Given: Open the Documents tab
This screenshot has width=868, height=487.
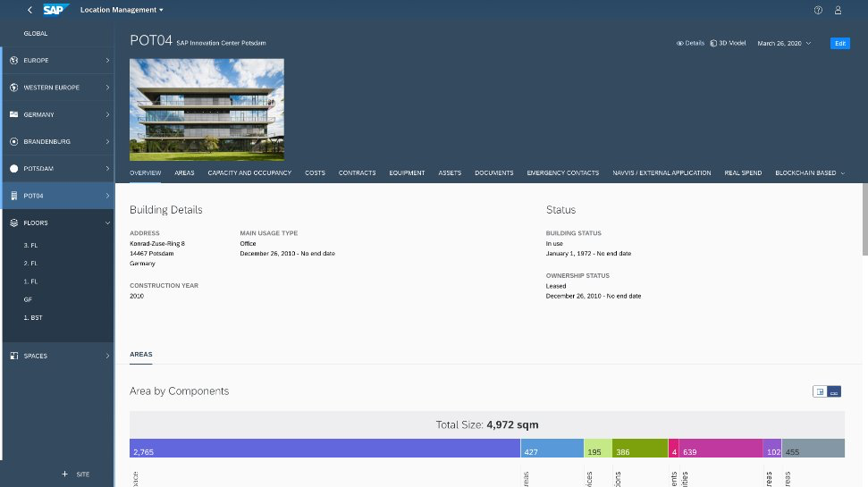Looking at the screenshot, I should [493, 173].
